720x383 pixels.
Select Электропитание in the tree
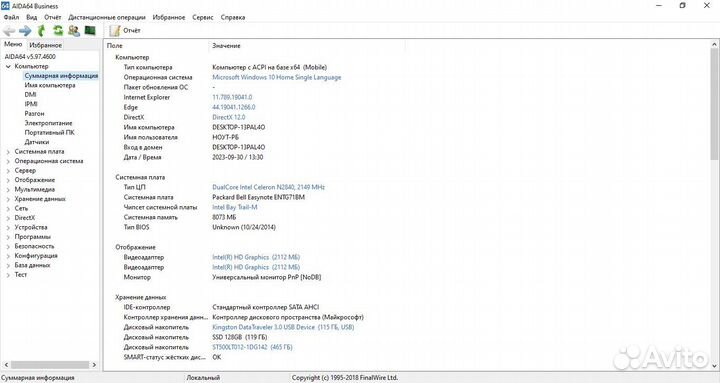coord(48,123)
